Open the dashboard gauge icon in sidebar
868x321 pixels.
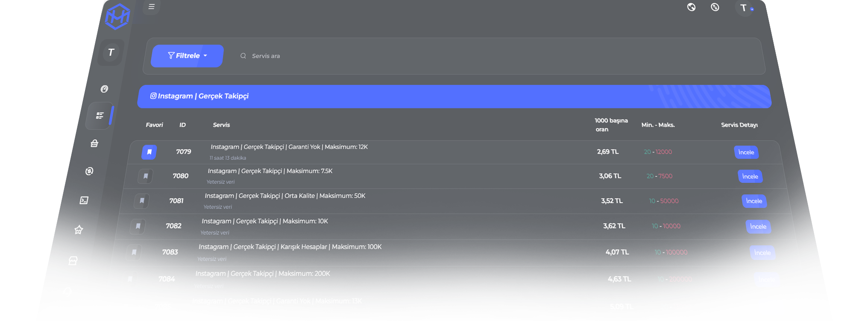point(104,89)
